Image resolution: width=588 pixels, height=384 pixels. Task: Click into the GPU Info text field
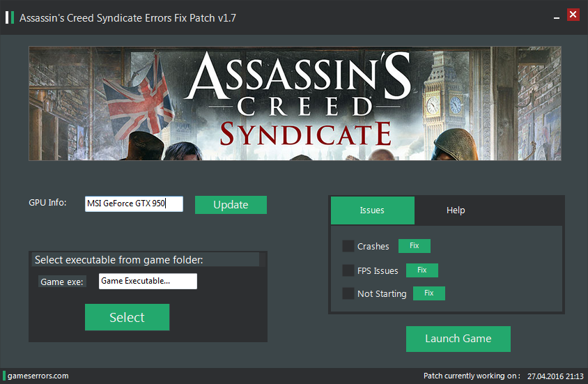pos(134,203)
